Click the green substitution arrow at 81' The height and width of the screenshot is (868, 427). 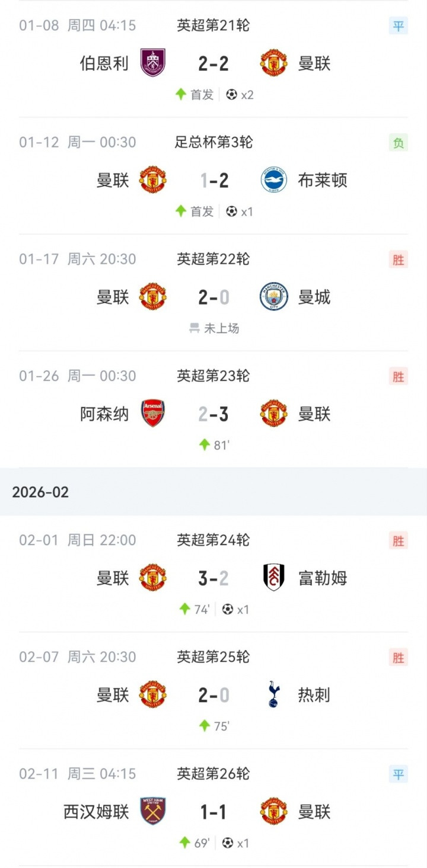pyautogui.click(x=205, y=445)
